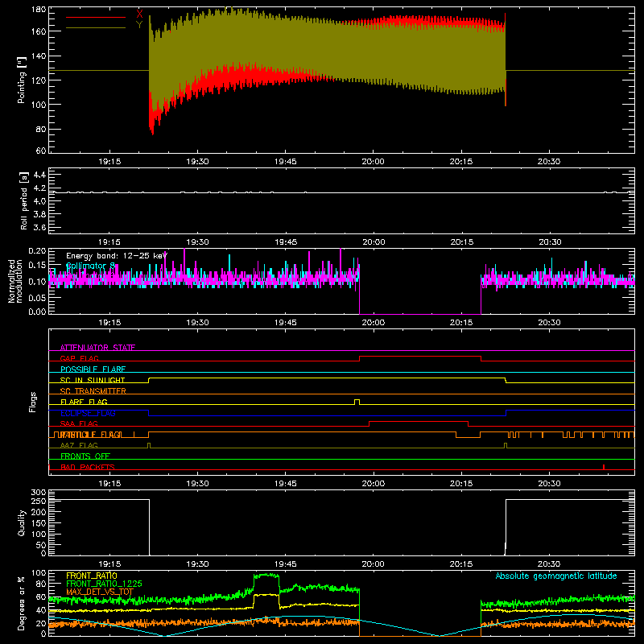The height and width of the screenshot is (644, 644).
Task: Click the 19:45 time label under modulation plot
Action: click(x=286, y=323)
